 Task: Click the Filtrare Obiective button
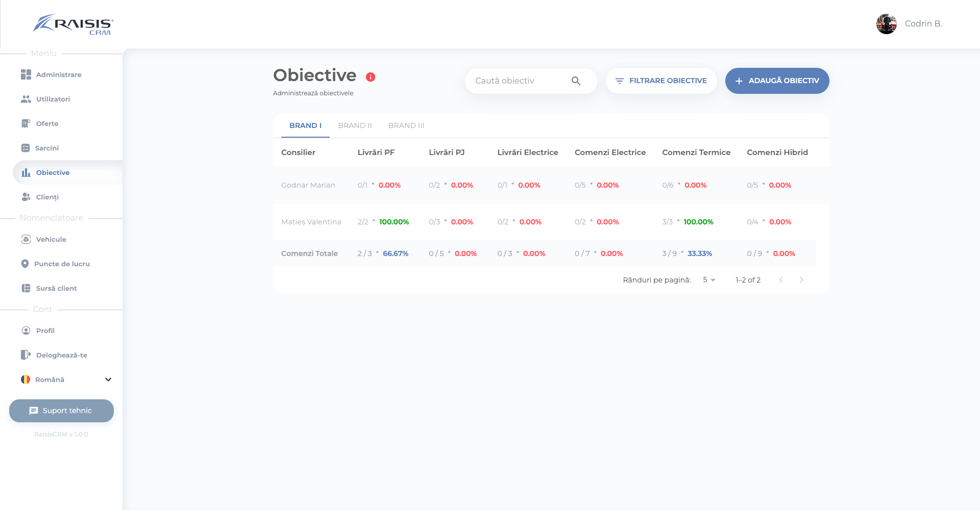click(661, 81)
